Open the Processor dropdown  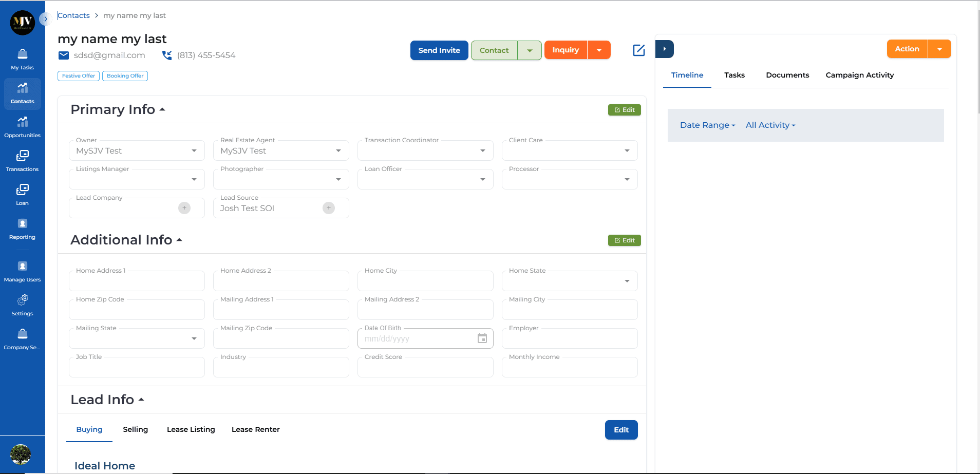click(x=570, y=179)
